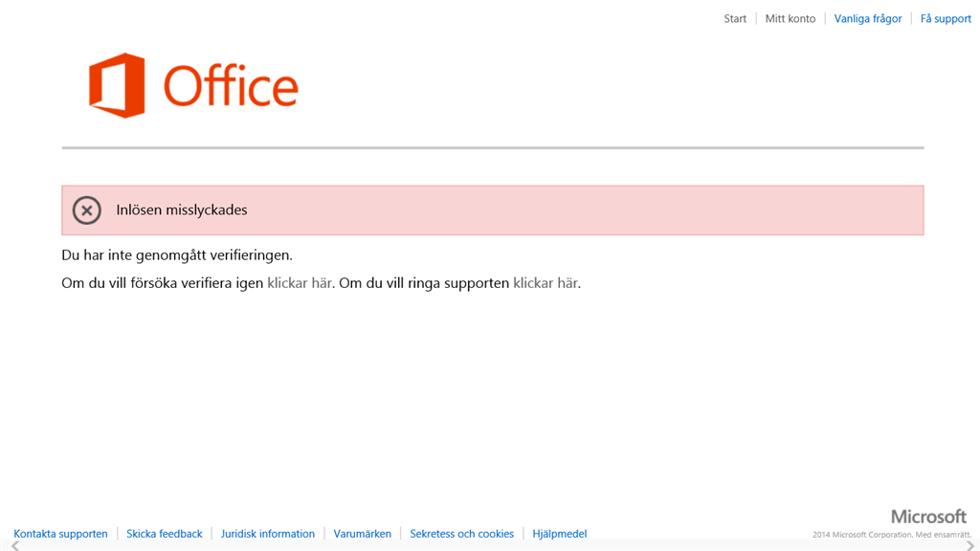This screenshot has height=551, width=980.
Task: Click 'Du har inte genomgått verifieringen.' text
Action: (x=177, y=254)
